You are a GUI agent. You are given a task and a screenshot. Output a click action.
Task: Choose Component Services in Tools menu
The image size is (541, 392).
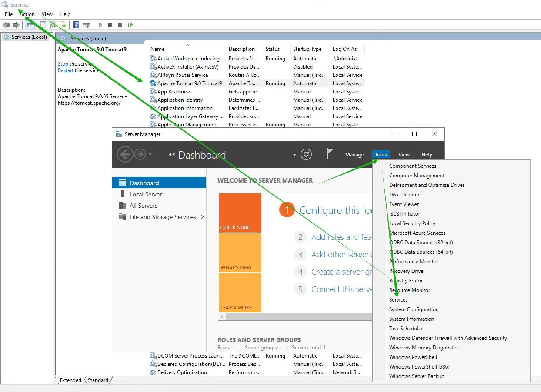pos(413,166)
